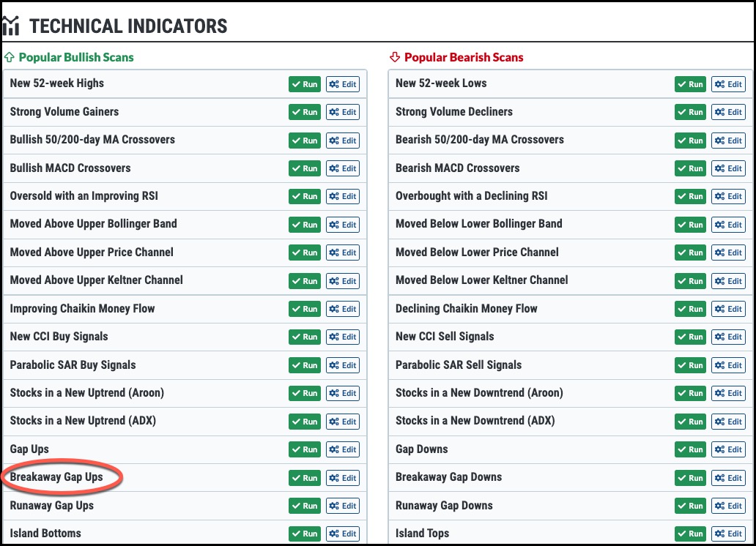The height and width of the screenshot is (546, 756).
Task: Open the Popular Bearish Scans heading
Action: pos(464,57)
